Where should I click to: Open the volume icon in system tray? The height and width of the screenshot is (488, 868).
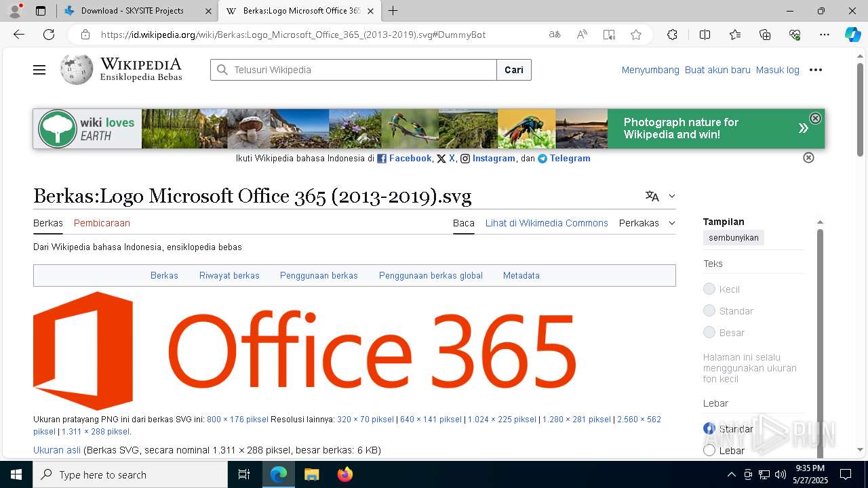pos(780,474)
